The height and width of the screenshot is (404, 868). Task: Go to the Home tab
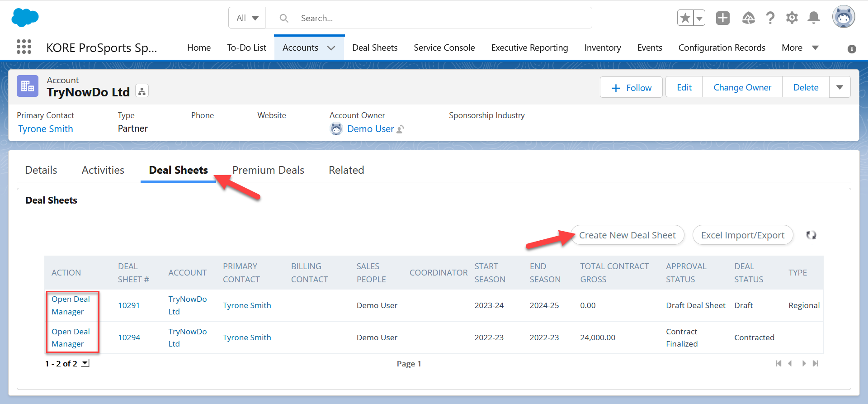click(x=199, y=48)
